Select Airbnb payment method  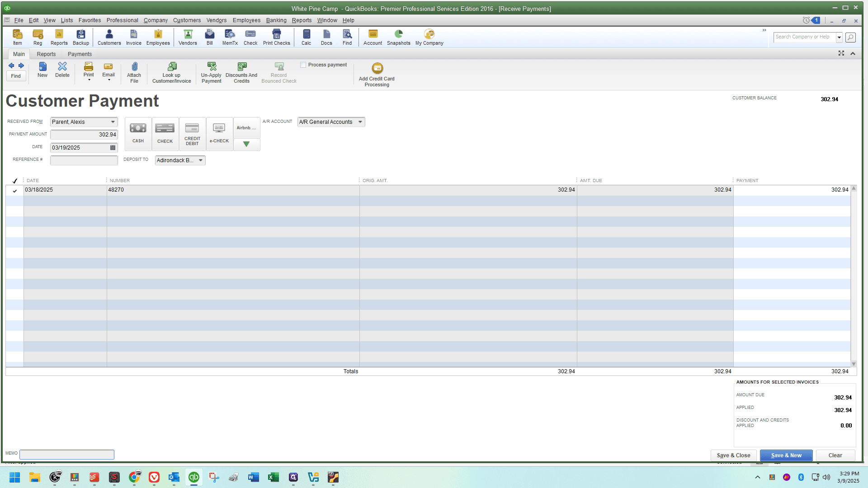(246, 128)
